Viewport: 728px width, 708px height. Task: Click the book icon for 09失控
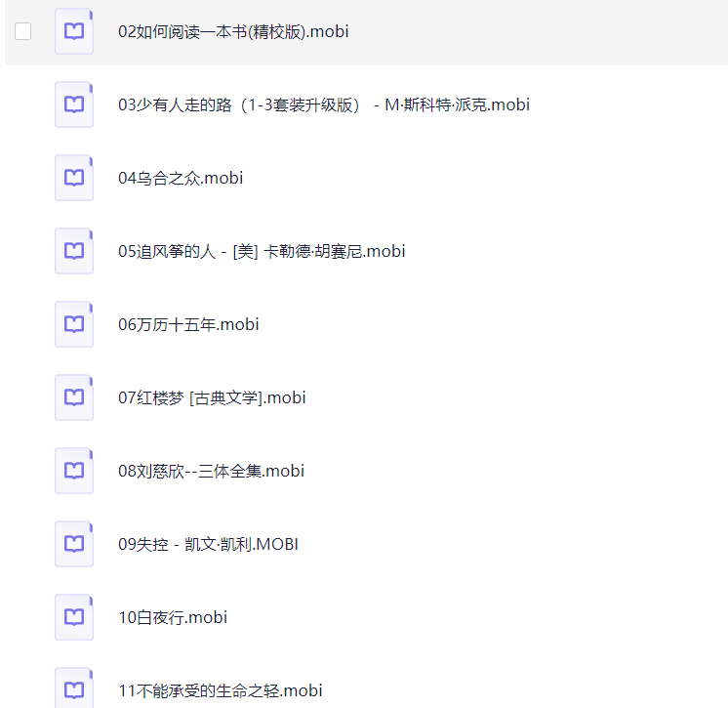74,544
